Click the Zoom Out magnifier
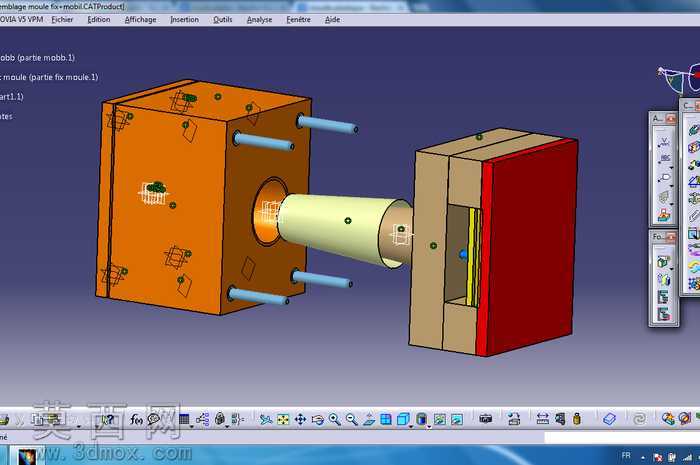 [352, 419]
